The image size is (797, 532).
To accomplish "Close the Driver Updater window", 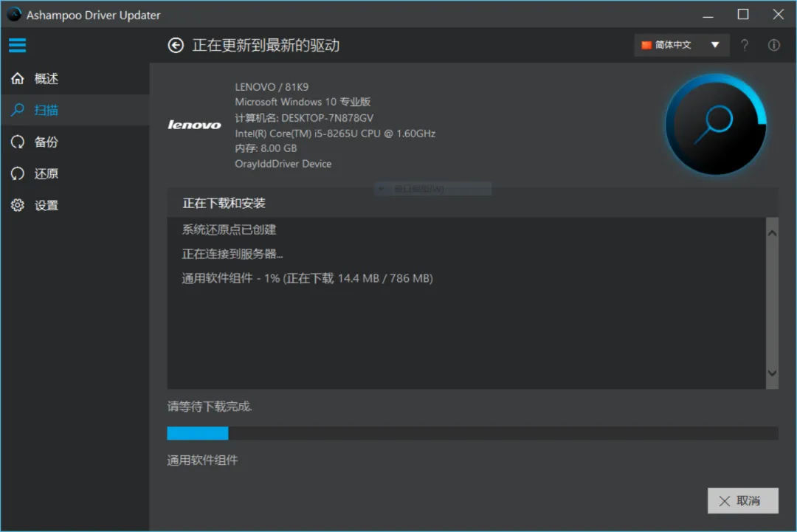I will pyautogui.click(x=779, y=15).
